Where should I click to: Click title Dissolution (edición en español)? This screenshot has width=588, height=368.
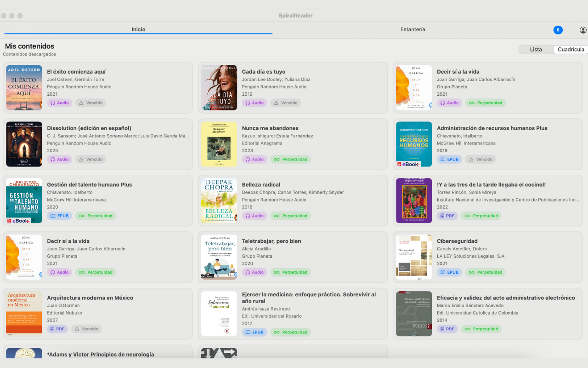(x=89, y=128)
